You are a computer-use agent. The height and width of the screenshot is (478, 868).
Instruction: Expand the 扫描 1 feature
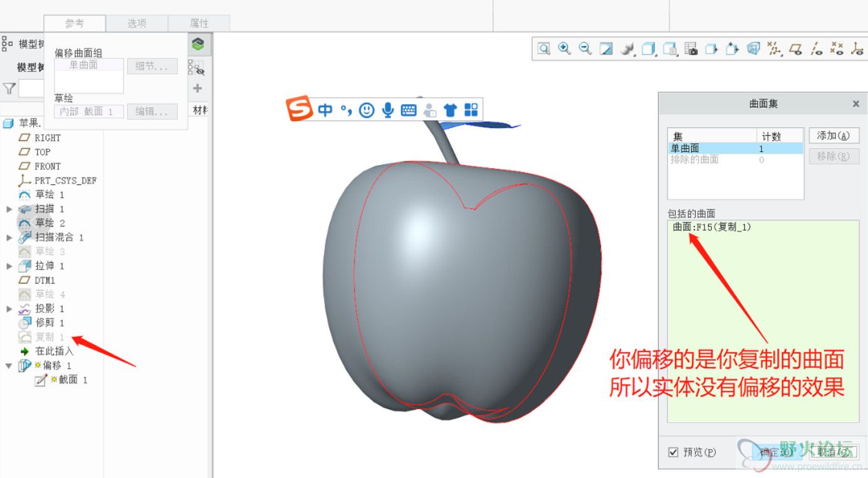9,209
